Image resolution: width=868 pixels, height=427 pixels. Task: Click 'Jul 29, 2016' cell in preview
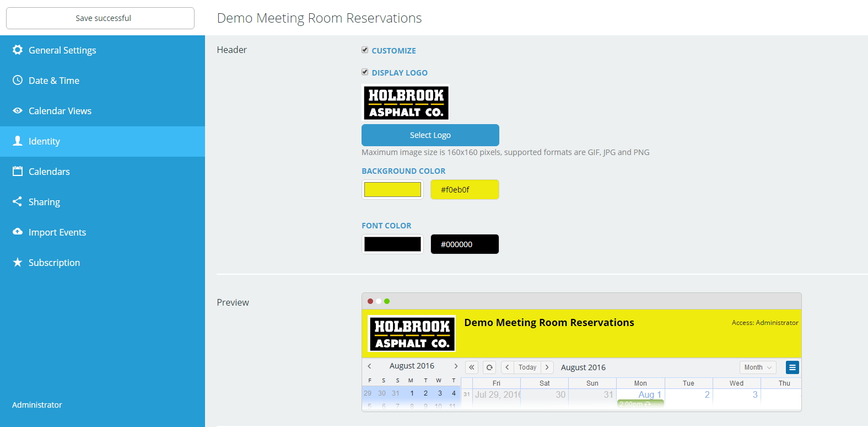(498, 394)
